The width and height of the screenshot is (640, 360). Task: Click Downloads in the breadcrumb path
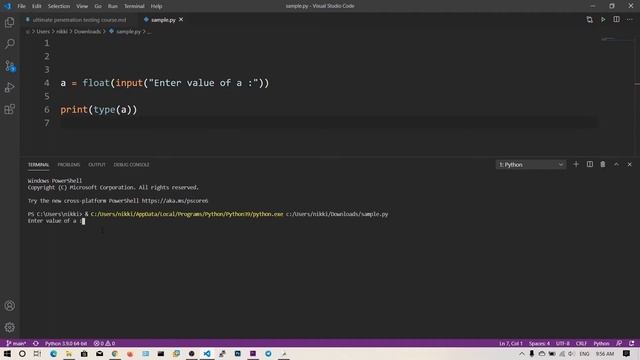coord(87,31)
